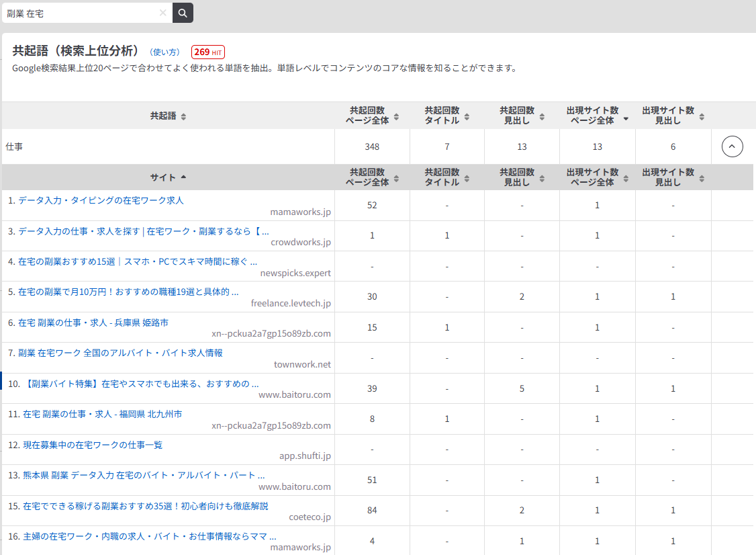
Task: Open the 使い方 help link
Action: 165,52
